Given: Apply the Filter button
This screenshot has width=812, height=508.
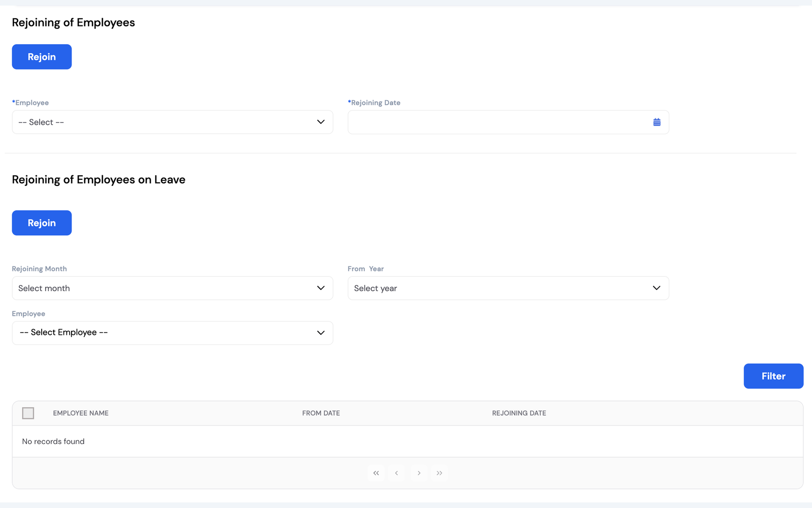Looking at the screenshot, I should tap(773, 376).
